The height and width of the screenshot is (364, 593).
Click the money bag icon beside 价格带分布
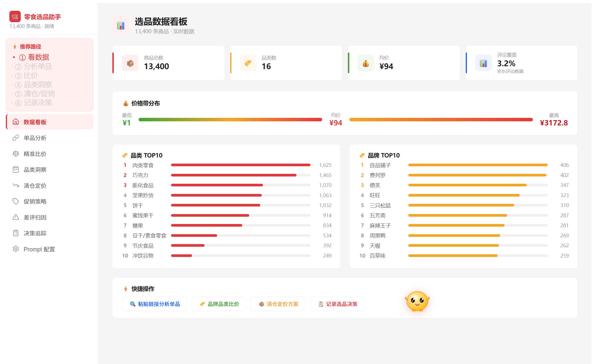point(126,104)
